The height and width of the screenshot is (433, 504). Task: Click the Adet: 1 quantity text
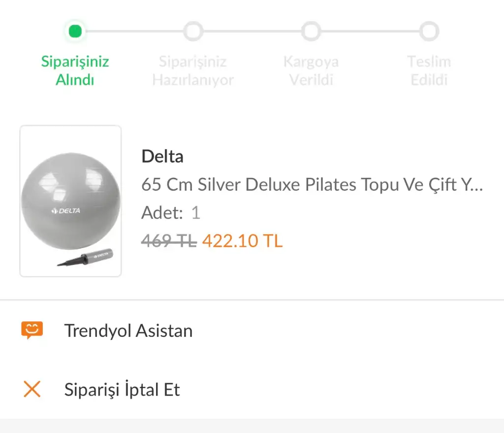click(171, 213)
